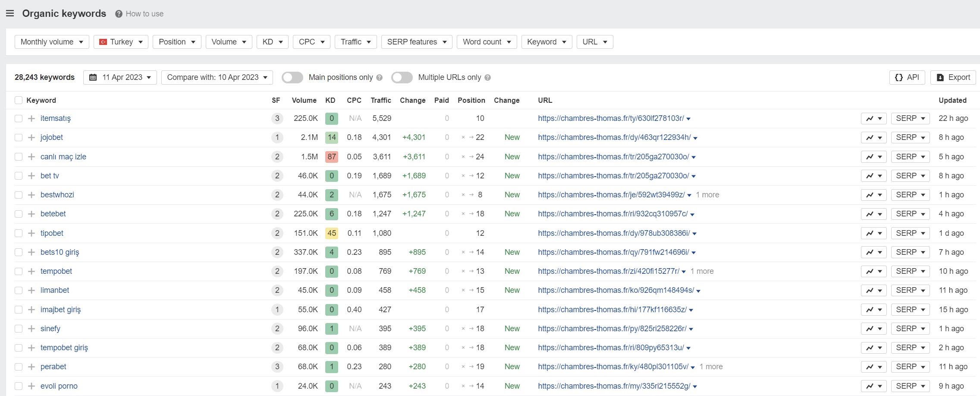The image size is (980, 396).
Task: Open the trend chart icon for tipobet
Action: (873, 233)
